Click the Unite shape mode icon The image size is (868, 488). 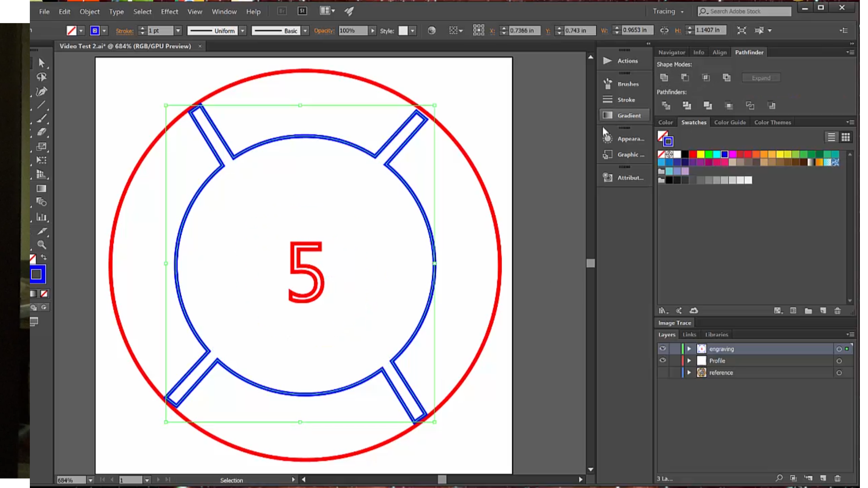664,78
